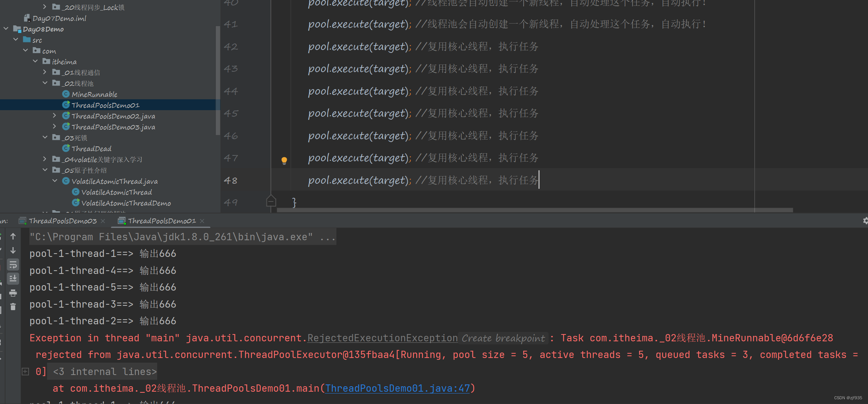Click the RejectedExecutionException link in console
The width and height of the screenshot is (868, 404).
point(382,338)
